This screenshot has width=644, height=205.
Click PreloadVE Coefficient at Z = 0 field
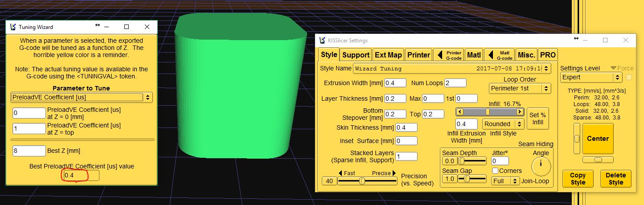click(x=29, y=113)
